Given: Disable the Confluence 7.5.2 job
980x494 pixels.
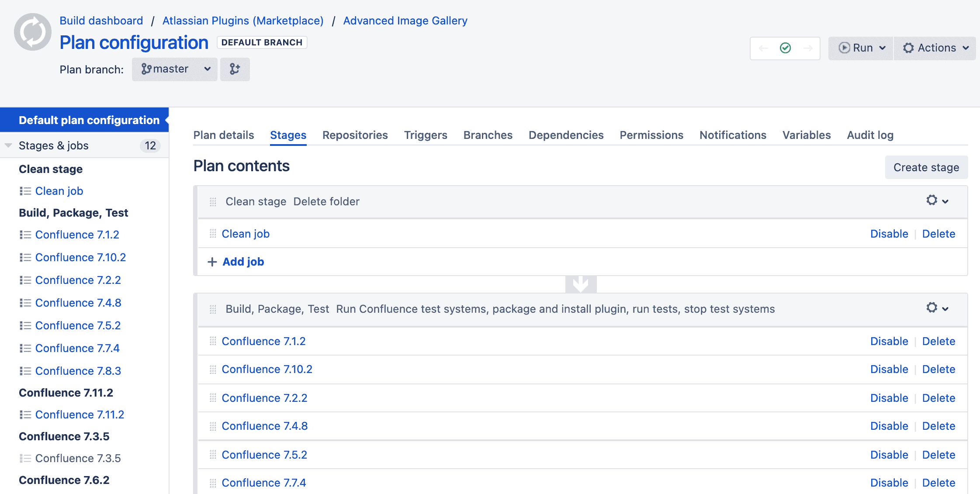Looking at the screenshot, I should [x=889, y=455].
